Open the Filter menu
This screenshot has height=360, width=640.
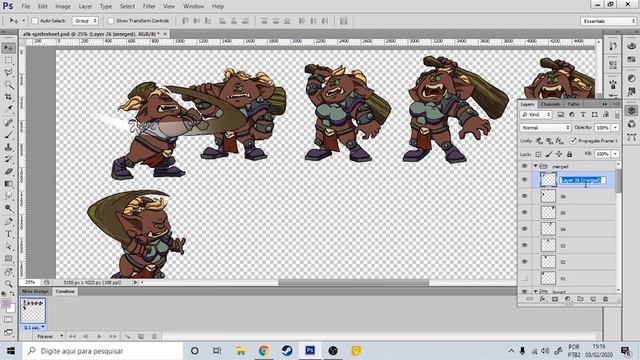pos(149,7)
